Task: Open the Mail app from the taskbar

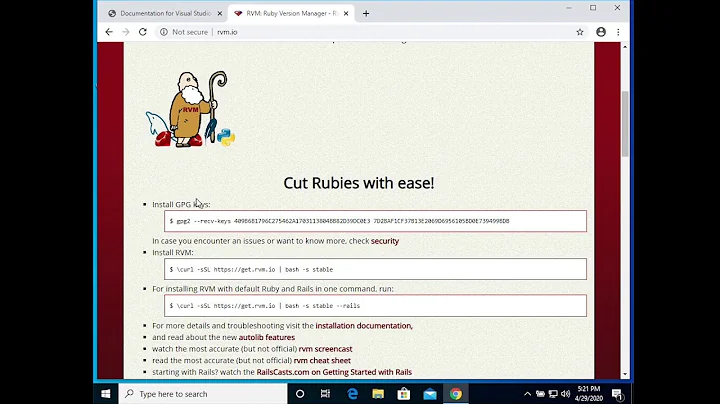Action: point(430,394)
